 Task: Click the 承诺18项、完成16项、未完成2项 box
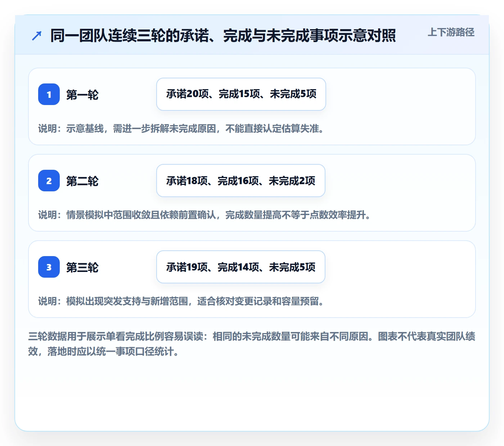pos(241,181)
